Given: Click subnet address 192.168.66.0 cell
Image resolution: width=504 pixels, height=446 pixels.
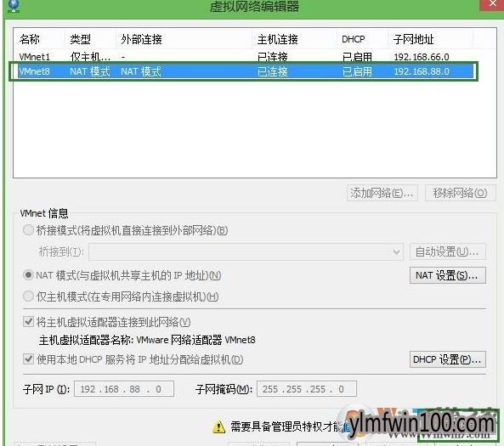Looking at the screenshot, I should coord(422,57).
